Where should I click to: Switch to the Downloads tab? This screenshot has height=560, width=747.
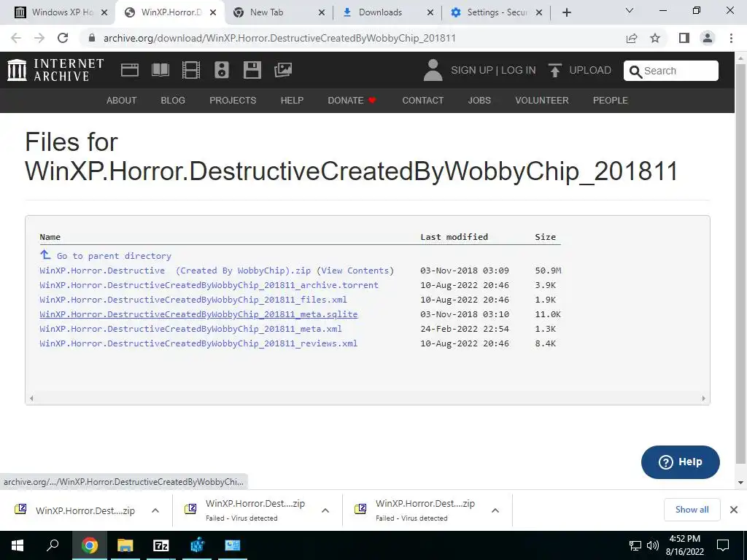388,12
